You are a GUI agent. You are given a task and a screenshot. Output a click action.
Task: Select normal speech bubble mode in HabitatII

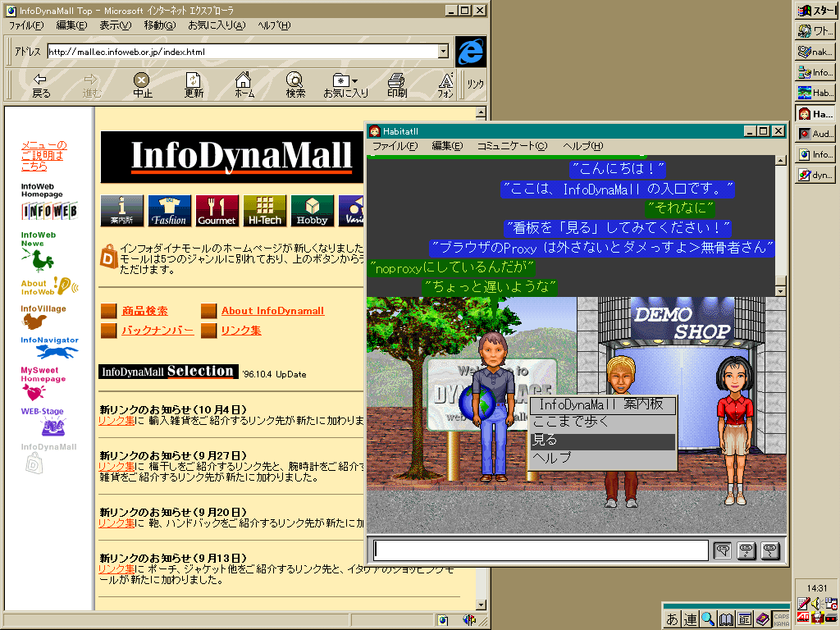723,550
